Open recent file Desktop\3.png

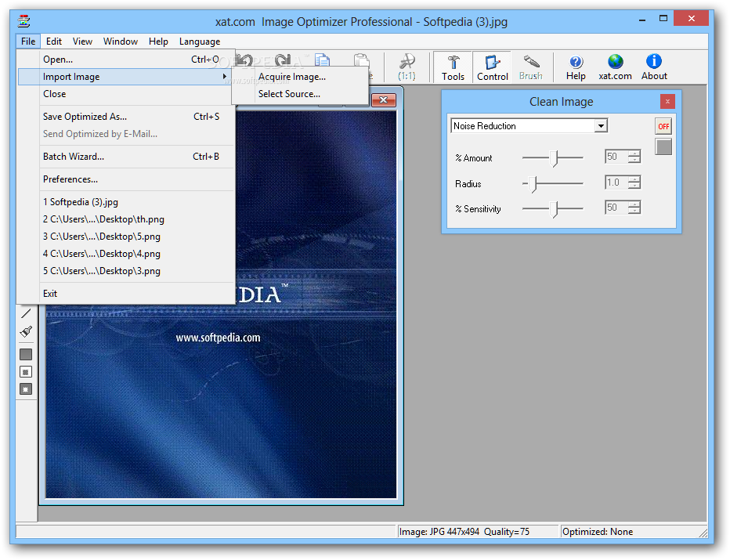(125, 271)
